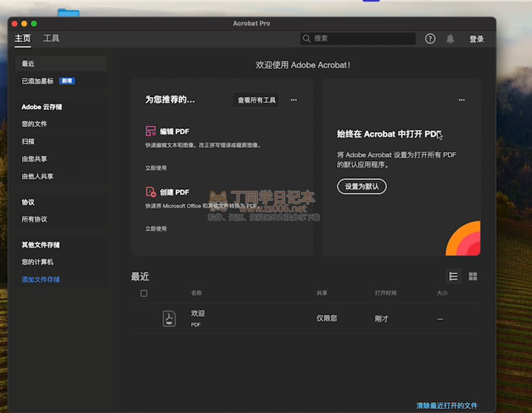Tick the select-all checkbox in recent list
Viewport: 532px width, 413px height.
click(x=144, y=293)
